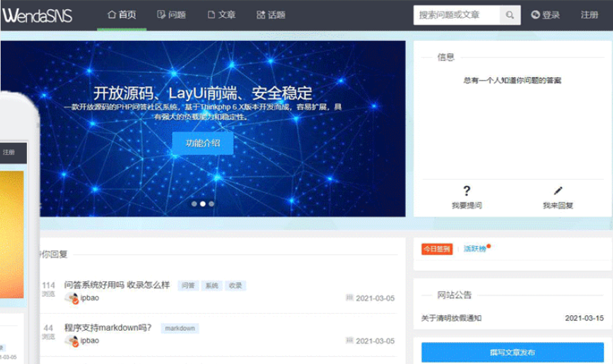Click the WendaSNS logo
This screenshot has width=613, height=364.
[37, 16]
